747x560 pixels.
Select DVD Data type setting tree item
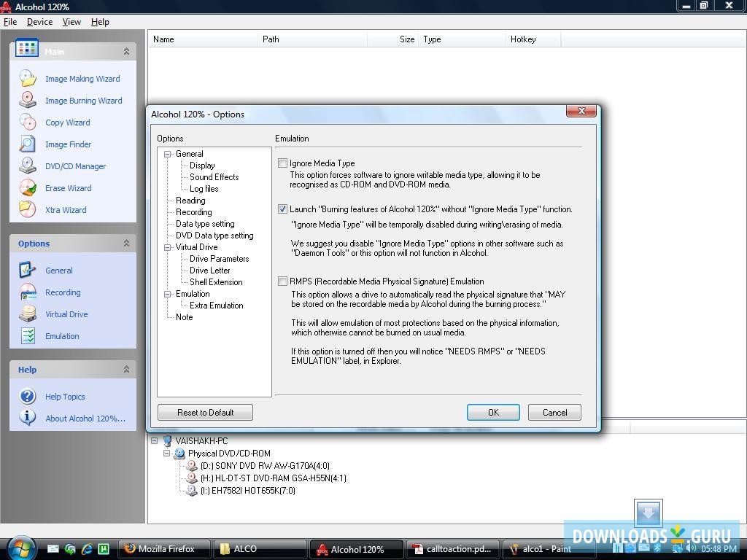point(214,236)
